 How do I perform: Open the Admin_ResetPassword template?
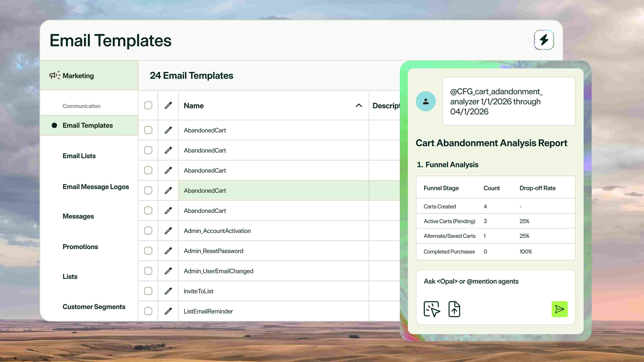pyautogui.click(x=213, y=251)
